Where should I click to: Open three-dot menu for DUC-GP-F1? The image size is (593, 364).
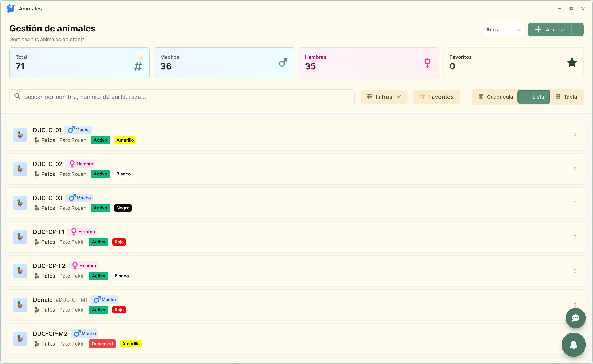click(x=575, y=237)
